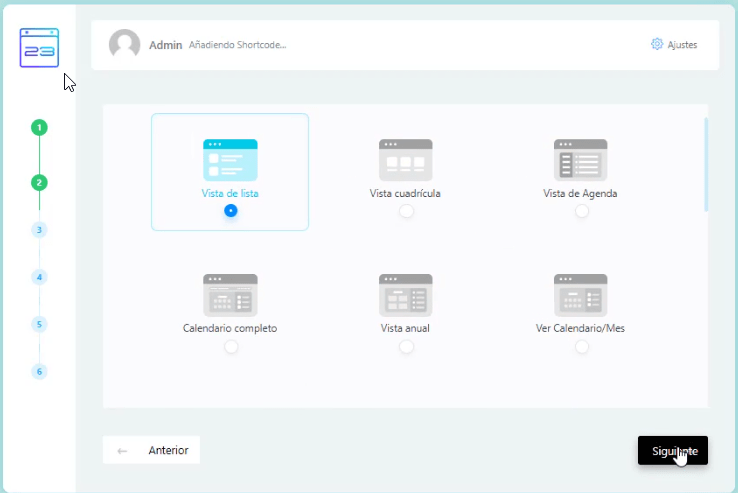Select the Vista de lista layout icon

(x=230, y=159)
